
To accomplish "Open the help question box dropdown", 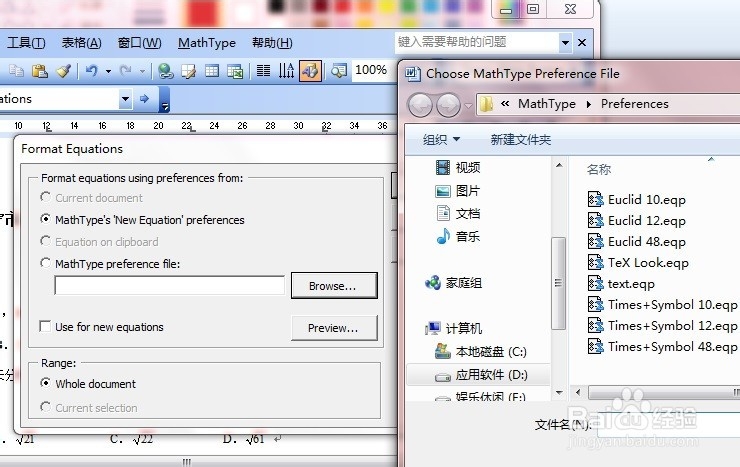I will click(x=565, y=43).
